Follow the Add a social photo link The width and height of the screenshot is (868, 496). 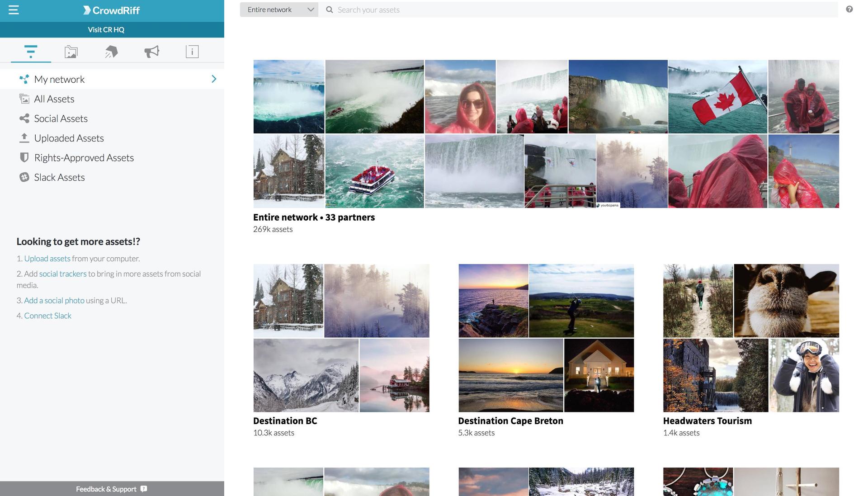(x=54, y=300)
